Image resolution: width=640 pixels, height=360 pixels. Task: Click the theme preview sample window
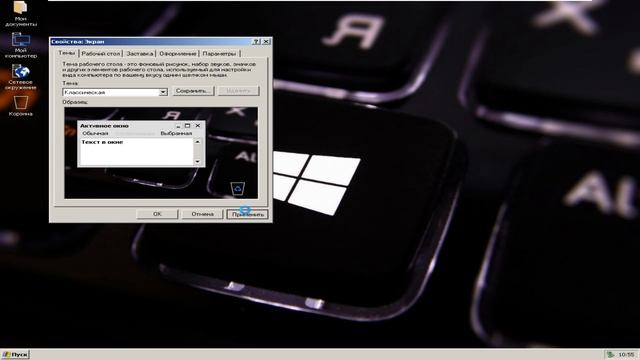[141, 144]
